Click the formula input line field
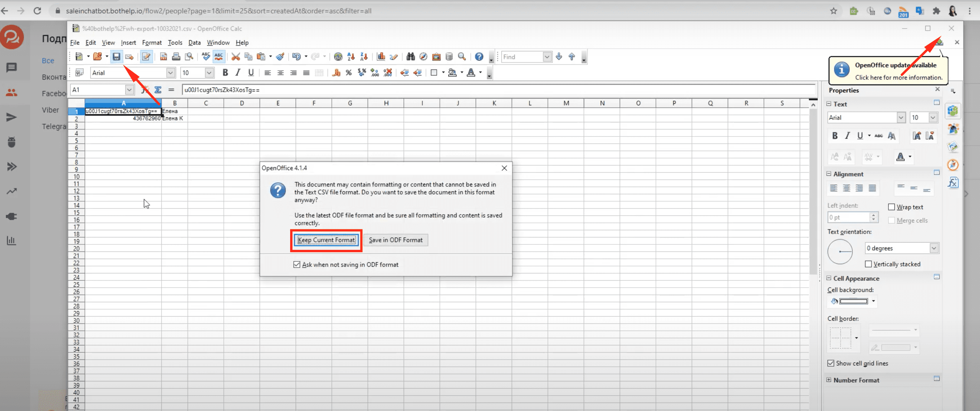The height and width of the screenshot is (411, 980). pos(499,90)
